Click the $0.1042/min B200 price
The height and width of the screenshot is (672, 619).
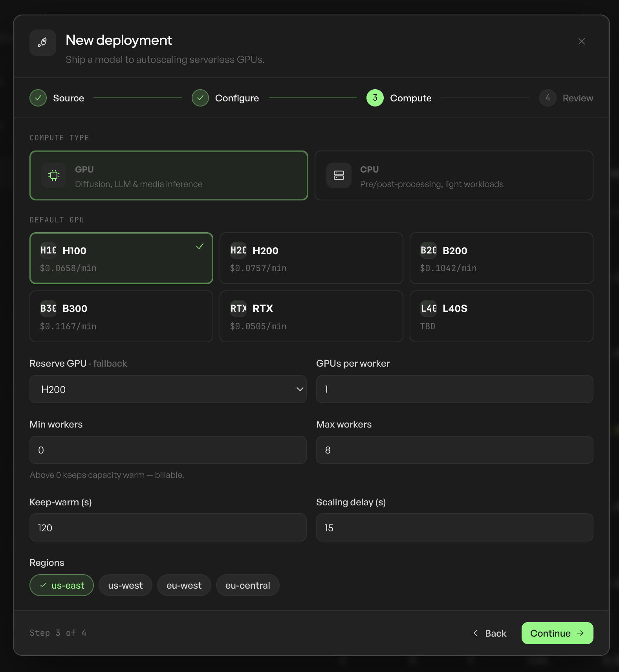[448, 268]
